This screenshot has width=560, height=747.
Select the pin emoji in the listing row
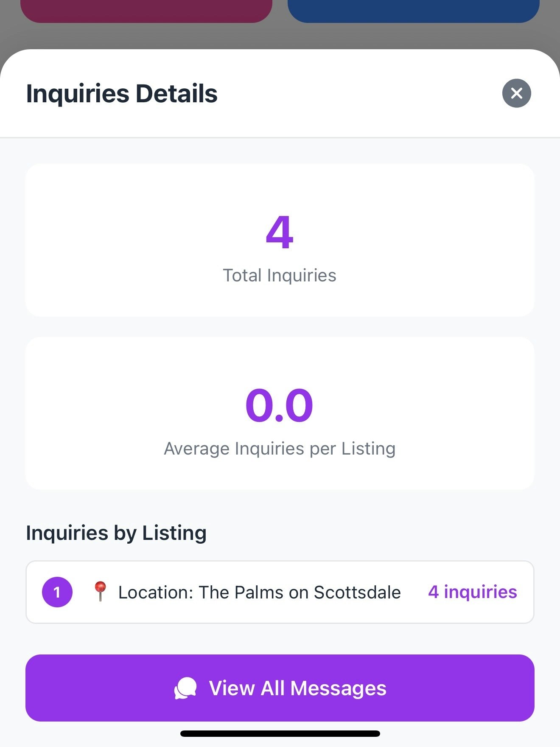tap(101, 592)
